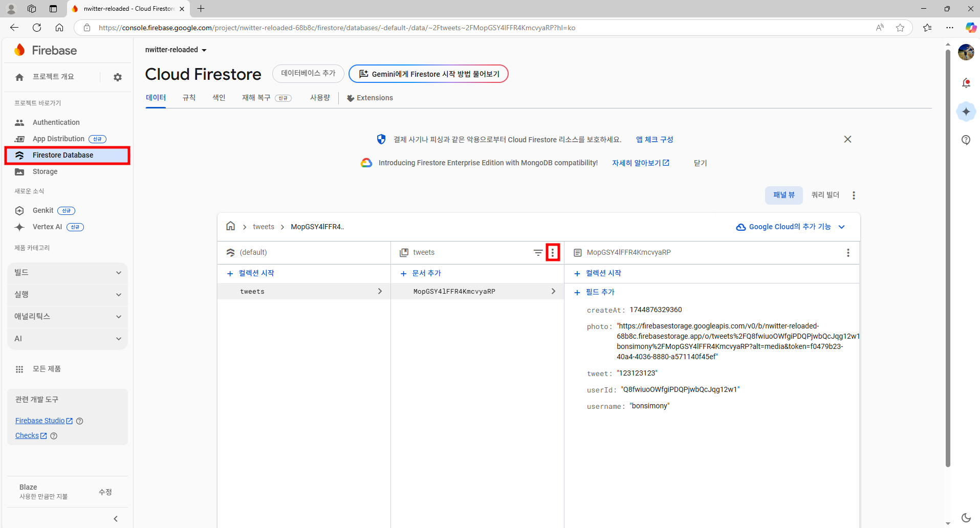The height and width of the screenshot is (528, 980).
Task: Open 모든 제품 all products
Action: pyautogui.click(x=47, y=369)
